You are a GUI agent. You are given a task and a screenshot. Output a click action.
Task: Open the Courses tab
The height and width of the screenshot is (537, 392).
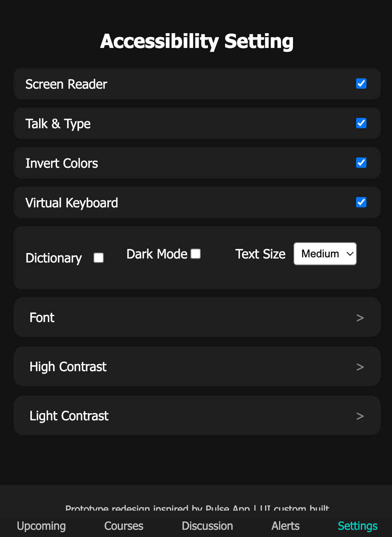(124, 526)
